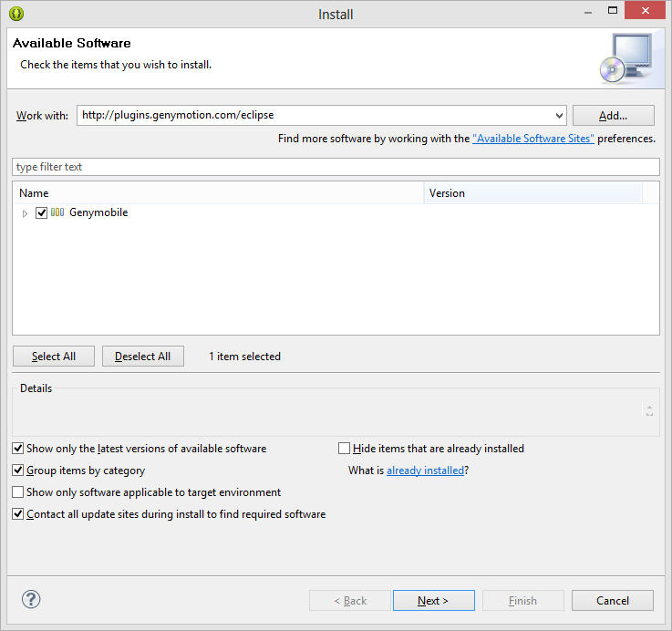Open the already installed link
The width and height of the screenshot is (672, 631).
[x=426, y=471]
